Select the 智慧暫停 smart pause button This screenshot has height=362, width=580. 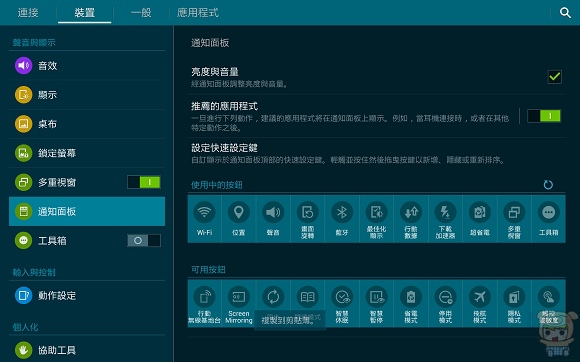pos(376,304)
